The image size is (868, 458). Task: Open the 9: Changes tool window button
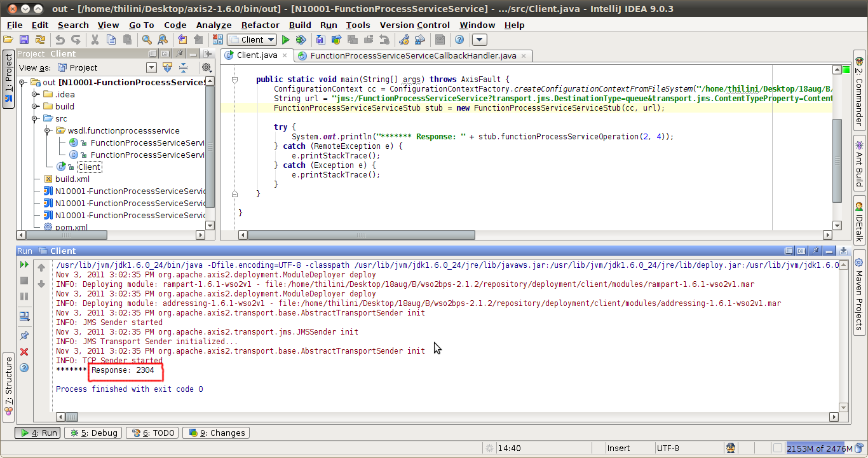coord(216,433)
